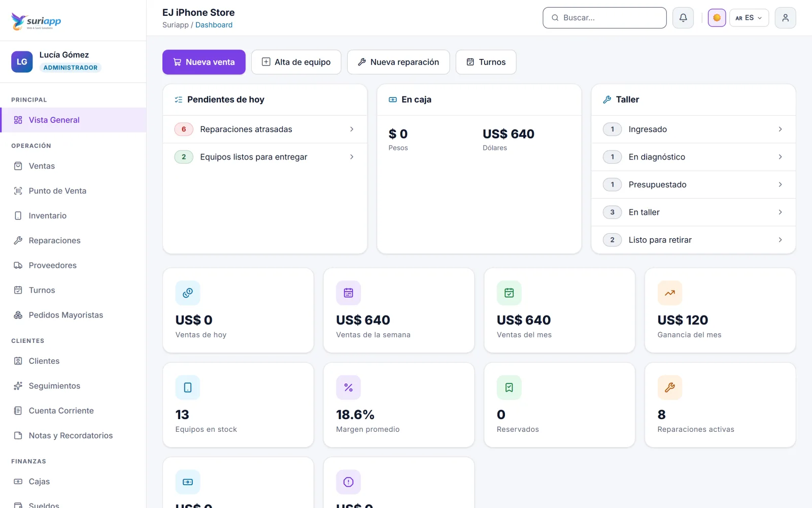
Task: Open En taller row chevron
Action: [780, 212]
